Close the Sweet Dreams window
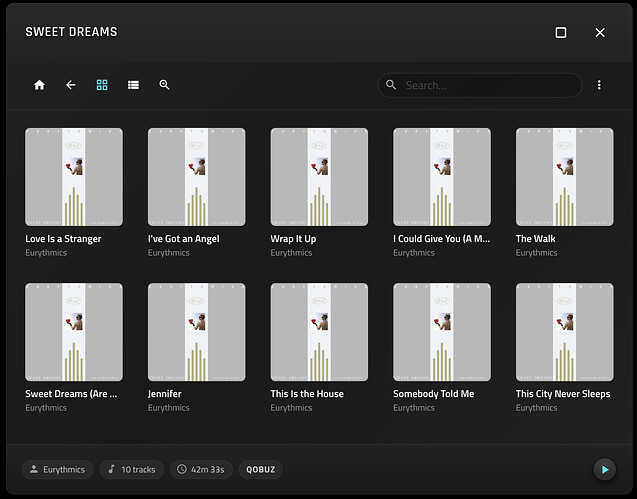 [600, 33]
